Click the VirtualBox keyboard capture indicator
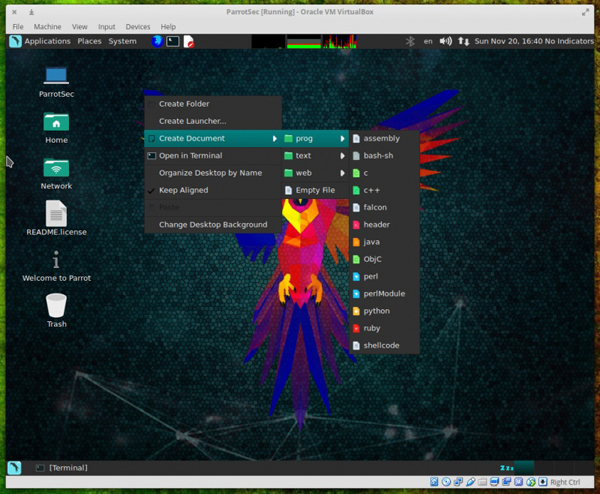This screenshot has height=494, width=600. [543, 482]
